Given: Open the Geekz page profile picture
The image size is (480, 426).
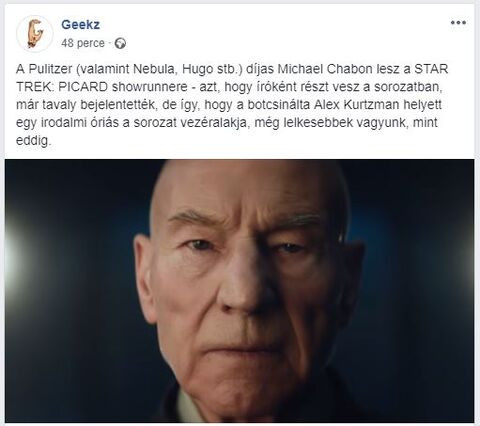Looking at the screenshot, I should click(35, 34).
